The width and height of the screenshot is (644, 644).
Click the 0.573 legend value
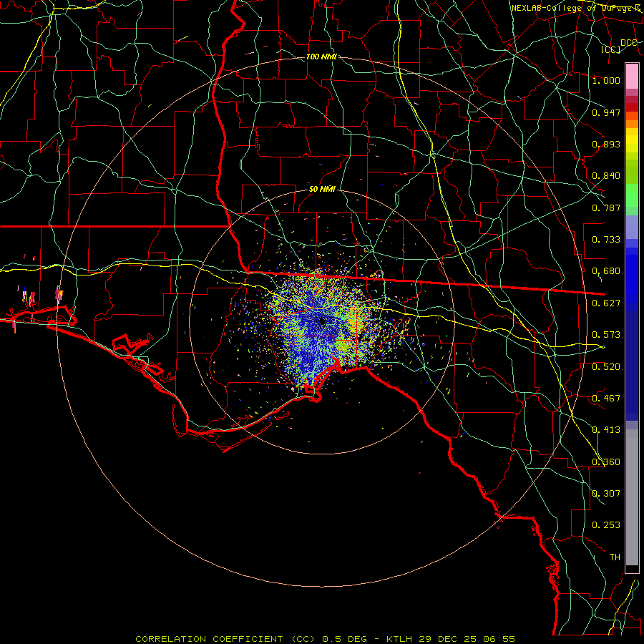606,335
